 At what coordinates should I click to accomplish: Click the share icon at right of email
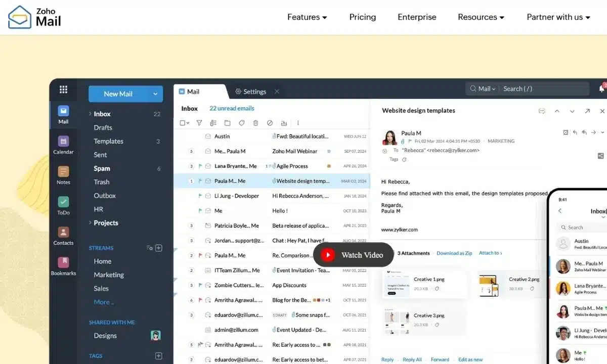click(x=600, y=156)
